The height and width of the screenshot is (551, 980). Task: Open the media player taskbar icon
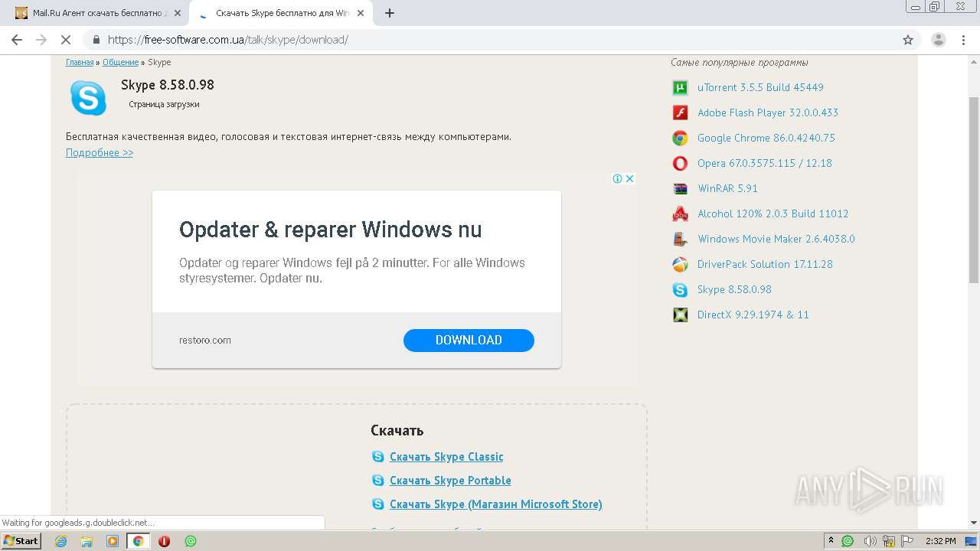pos(113,541)
